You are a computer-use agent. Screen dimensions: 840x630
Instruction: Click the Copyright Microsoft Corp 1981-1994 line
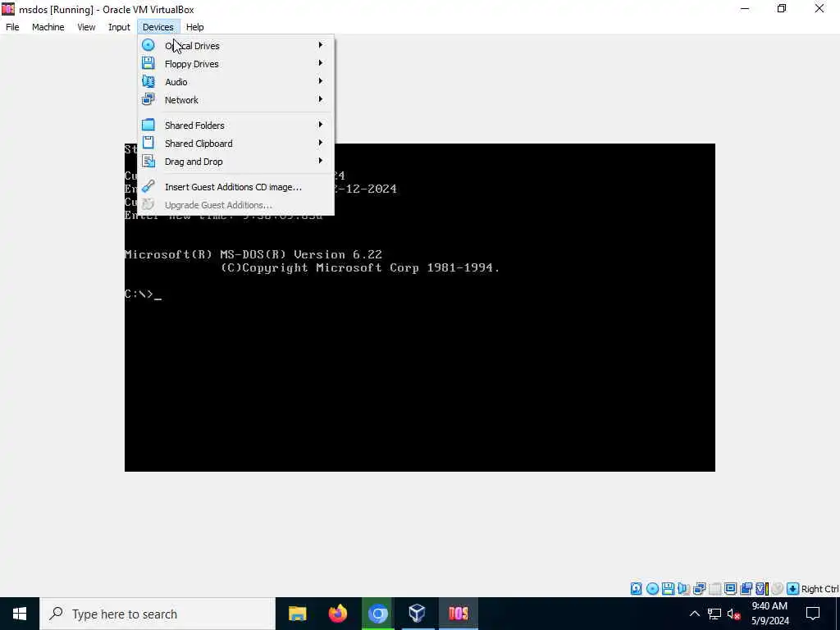point(361,268)
